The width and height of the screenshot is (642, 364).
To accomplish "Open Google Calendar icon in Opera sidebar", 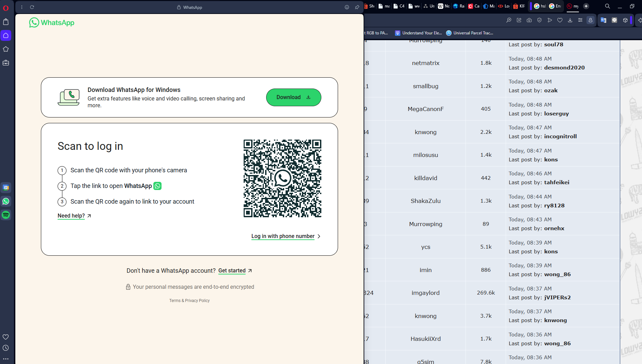I will pyautogui.click(x=6, y=187).
